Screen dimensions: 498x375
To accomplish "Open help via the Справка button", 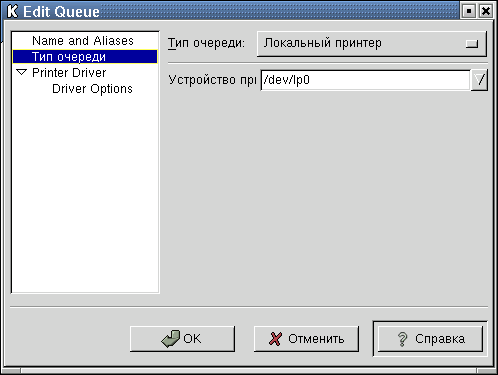I will (x=430, y=339).
